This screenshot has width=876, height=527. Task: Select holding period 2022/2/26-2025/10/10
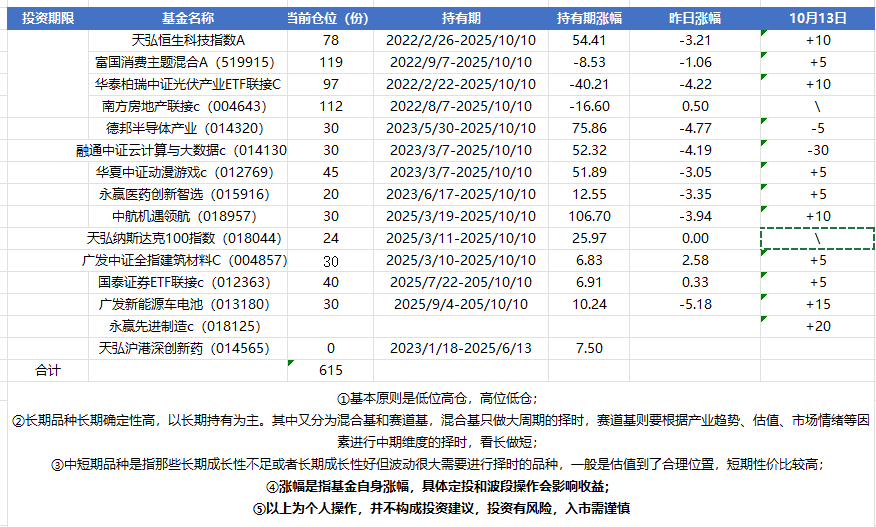pyautogui.click(x=461, y=41)
